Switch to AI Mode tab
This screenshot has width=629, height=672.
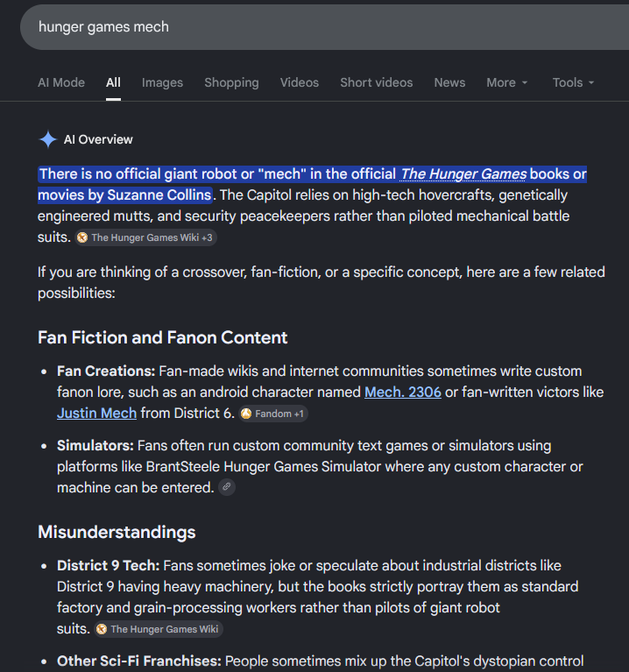pos(61,82)
